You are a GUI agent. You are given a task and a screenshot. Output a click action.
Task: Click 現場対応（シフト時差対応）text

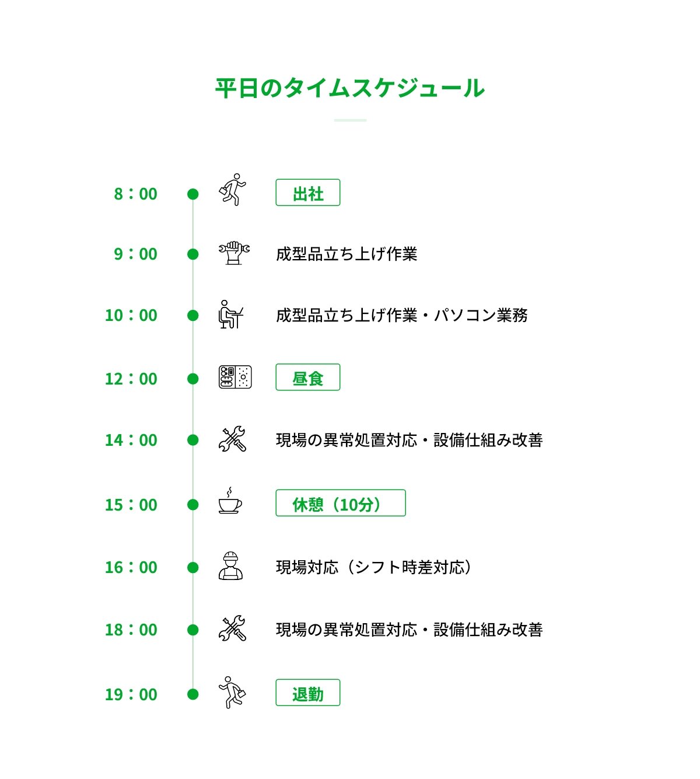(x=374, y=567)
